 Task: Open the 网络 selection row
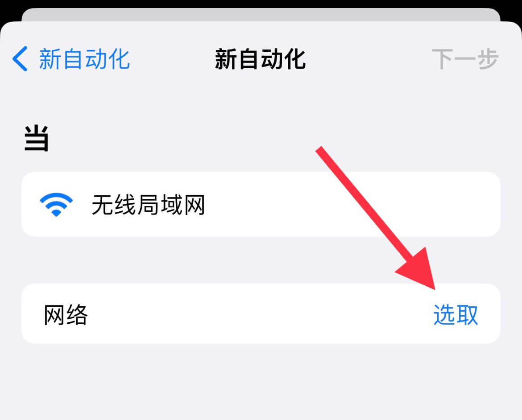[261, 313]
